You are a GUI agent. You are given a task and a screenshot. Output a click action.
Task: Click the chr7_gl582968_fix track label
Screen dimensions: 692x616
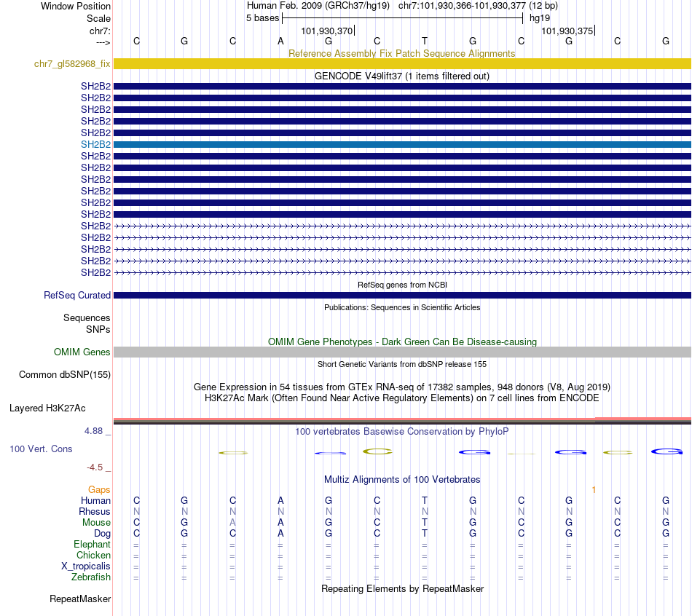(72, 63)
